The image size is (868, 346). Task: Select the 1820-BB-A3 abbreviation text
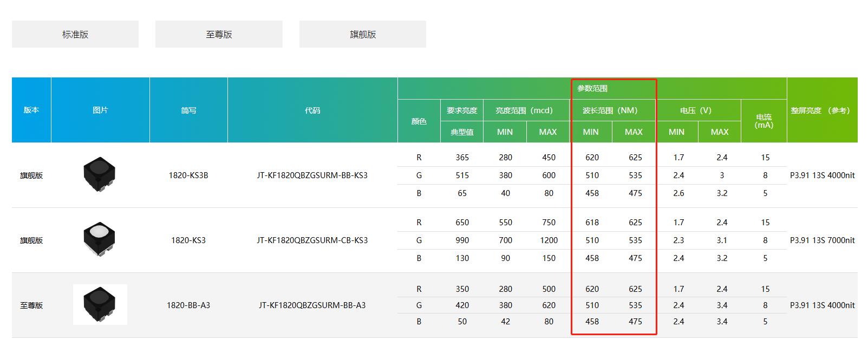pos(188,305)
